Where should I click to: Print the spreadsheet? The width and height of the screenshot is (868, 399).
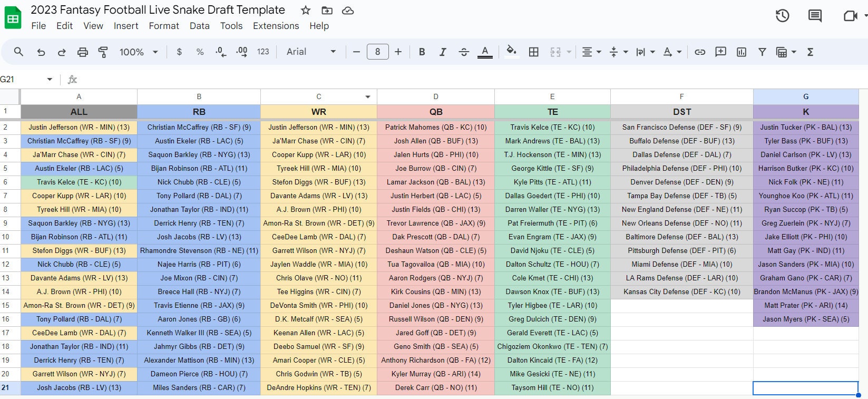tap(83, 52)
